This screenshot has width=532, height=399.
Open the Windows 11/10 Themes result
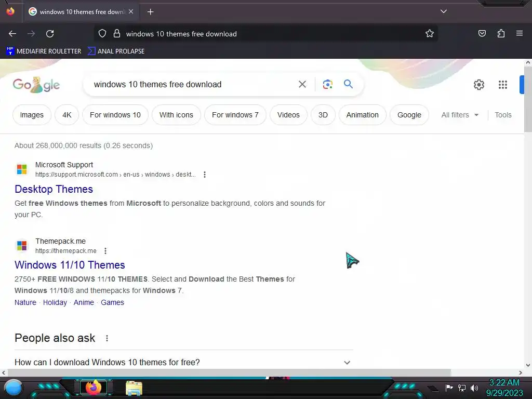[70, 265]
